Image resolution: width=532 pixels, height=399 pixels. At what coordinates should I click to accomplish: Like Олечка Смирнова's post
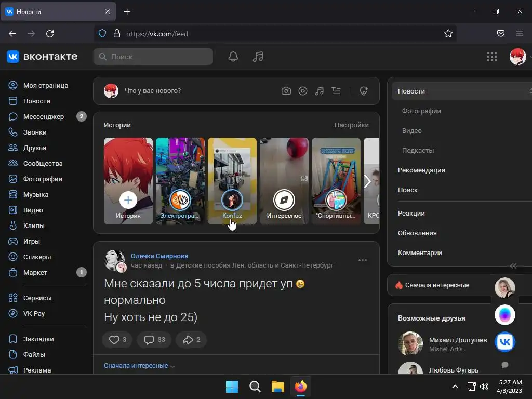[118, 340]
